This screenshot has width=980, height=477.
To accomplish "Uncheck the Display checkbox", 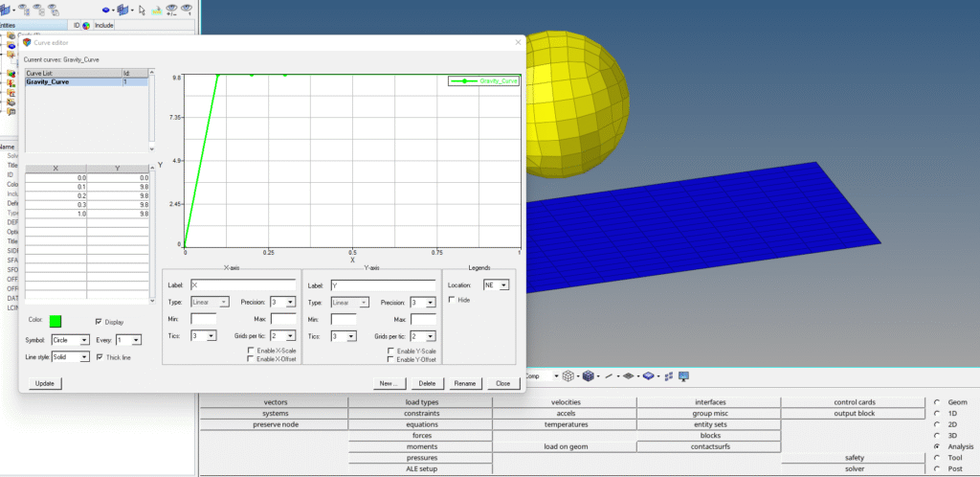I will tap(99, 322).
